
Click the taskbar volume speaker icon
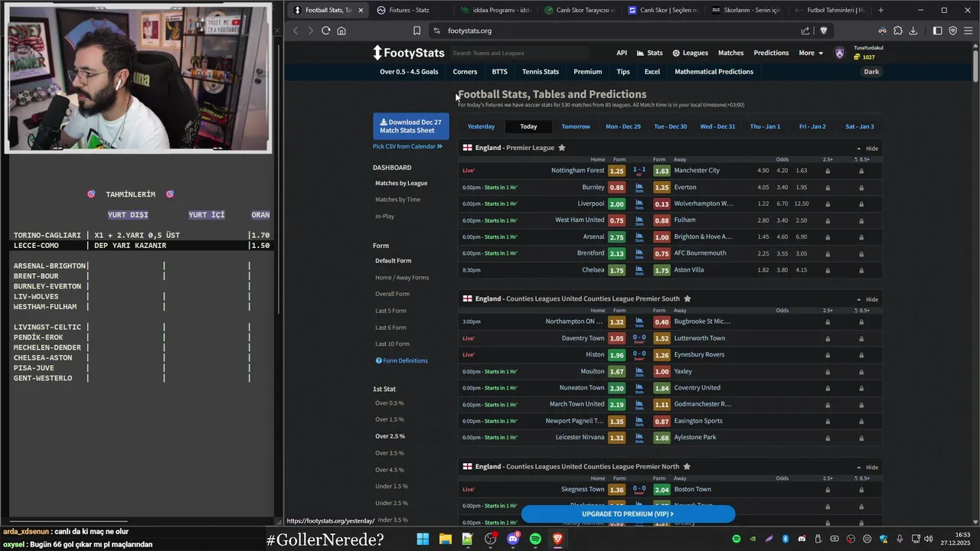928,540
